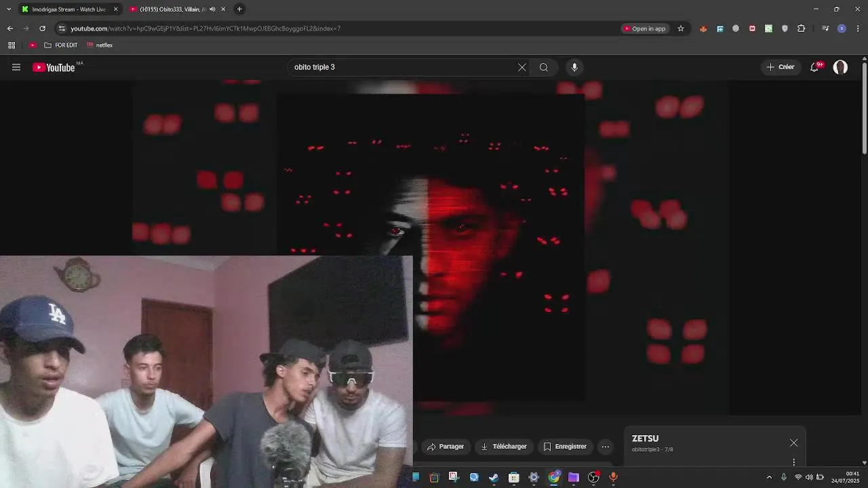Open the purple folder taskbar app

point(574,477)
